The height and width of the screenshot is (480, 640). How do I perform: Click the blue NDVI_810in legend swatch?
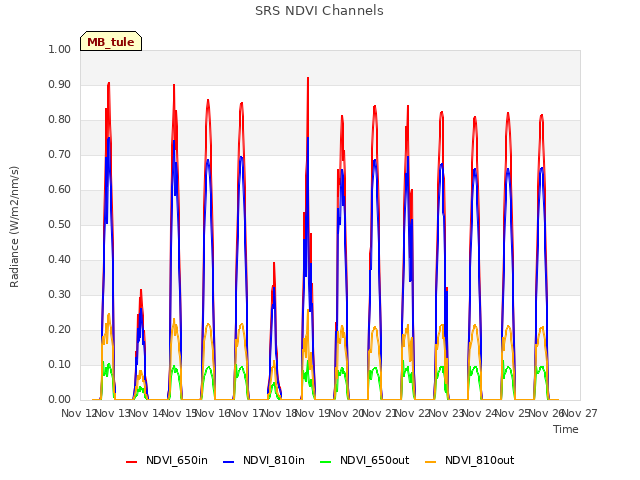(x=229, y=462)
